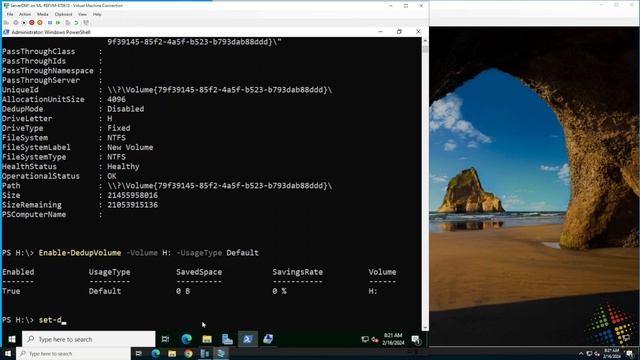Click the PowerShell scrollbar thumb
Viewport: 640px width, 360px height.
(425, 49)
